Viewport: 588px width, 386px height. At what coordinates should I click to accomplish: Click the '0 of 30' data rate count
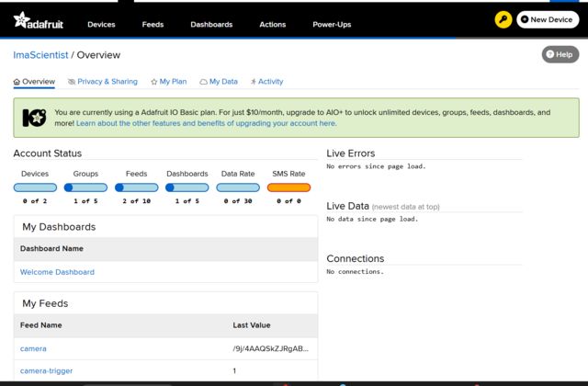click(238, 201)
